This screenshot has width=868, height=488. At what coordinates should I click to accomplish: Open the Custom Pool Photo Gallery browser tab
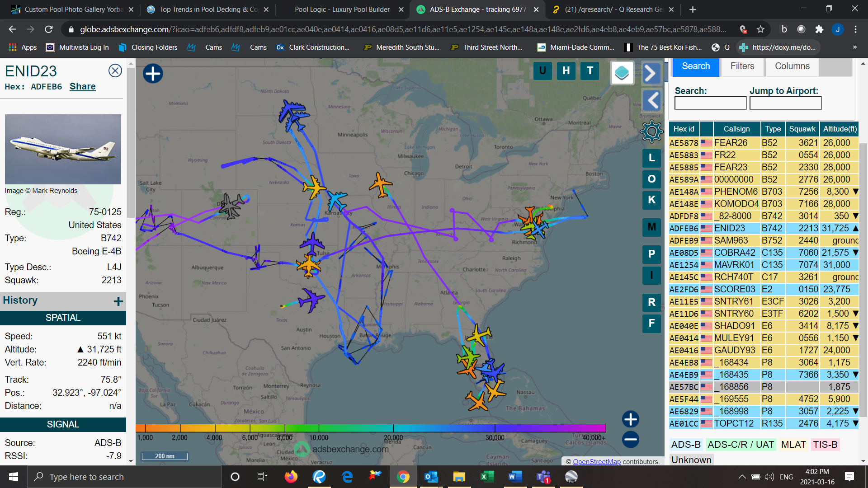pos(72,9)
